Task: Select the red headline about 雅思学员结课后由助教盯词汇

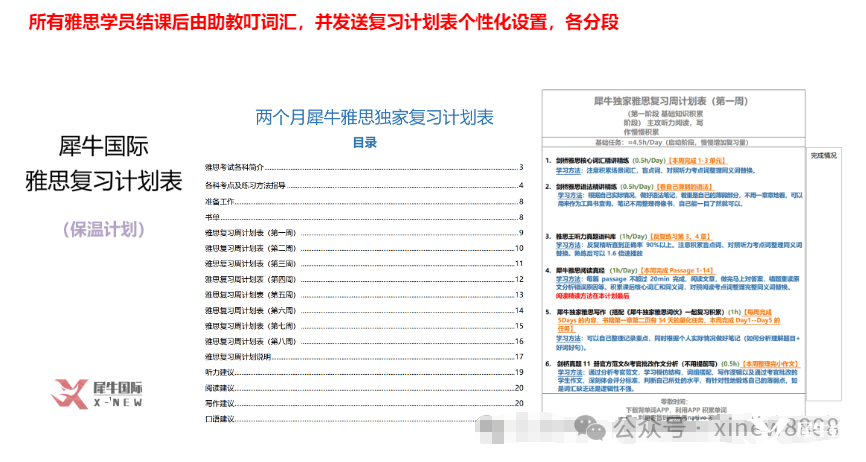Action: tap(323, 22)
